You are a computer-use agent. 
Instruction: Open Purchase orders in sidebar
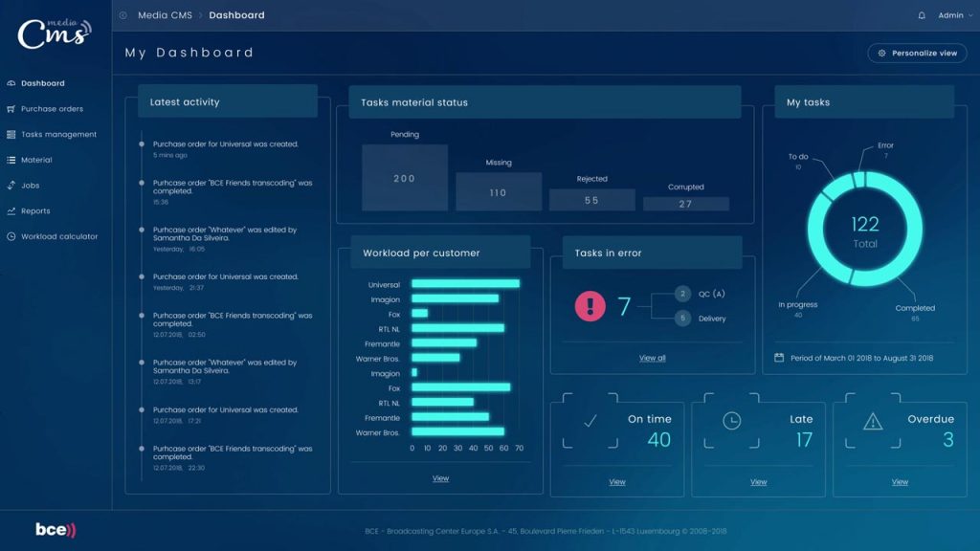click(52, 109)
